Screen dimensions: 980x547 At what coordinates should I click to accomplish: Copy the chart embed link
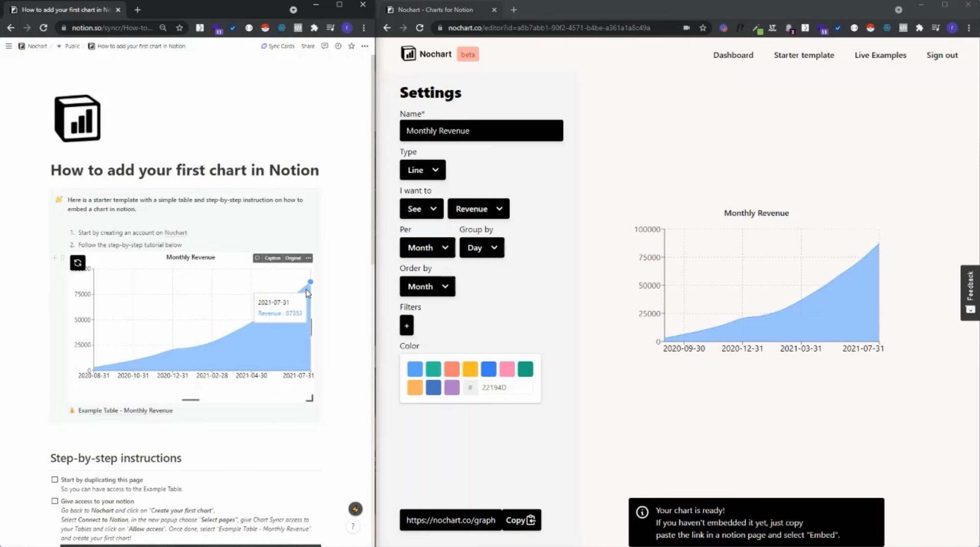pyautogui.click(x=521, y=520)
